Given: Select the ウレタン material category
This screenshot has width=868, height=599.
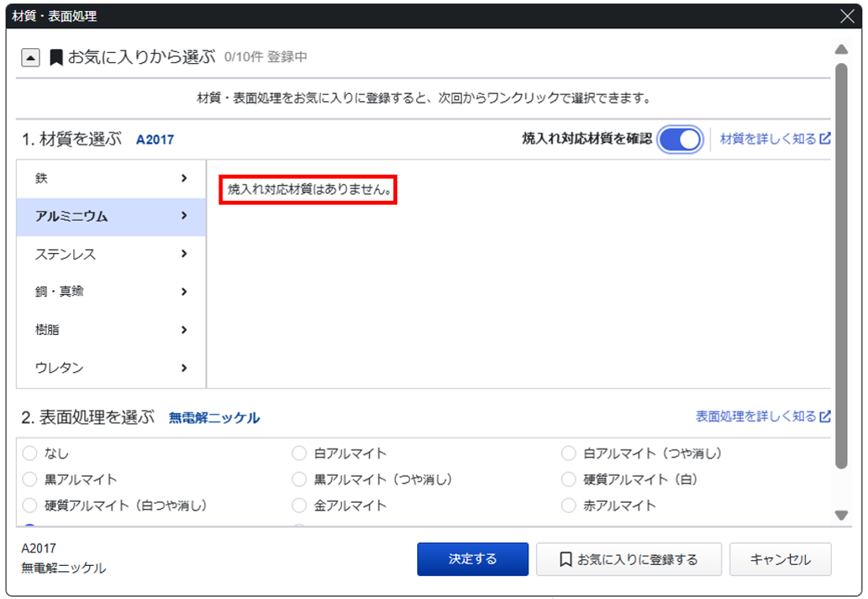Looking at the screenshot, I should click(111, 368).
